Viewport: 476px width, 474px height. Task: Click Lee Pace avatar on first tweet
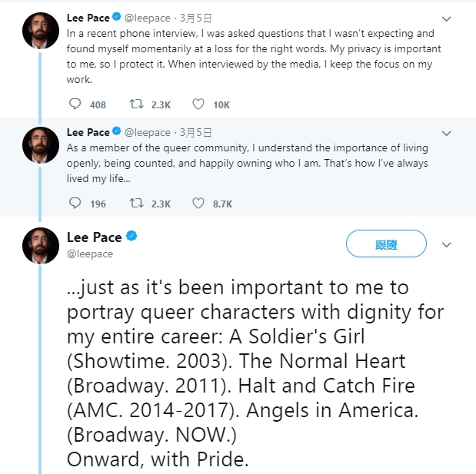pos(41,28)
